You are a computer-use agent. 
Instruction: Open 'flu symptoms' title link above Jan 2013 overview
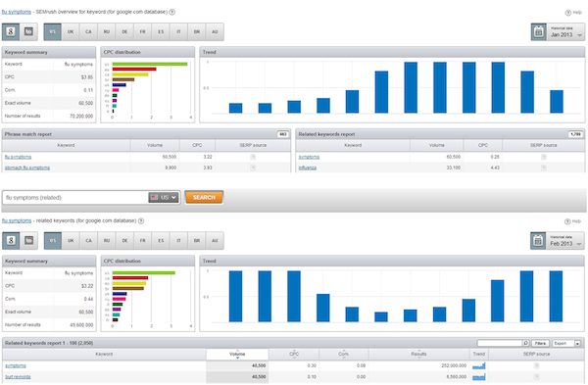[x=16, y=12]
